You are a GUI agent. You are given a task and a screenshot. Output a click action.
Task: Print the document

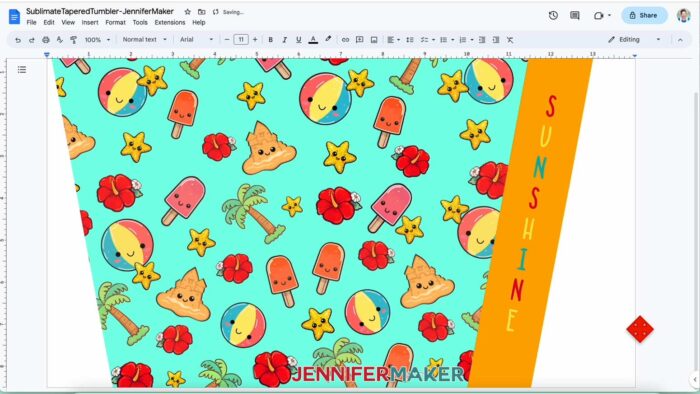[46, 40]
